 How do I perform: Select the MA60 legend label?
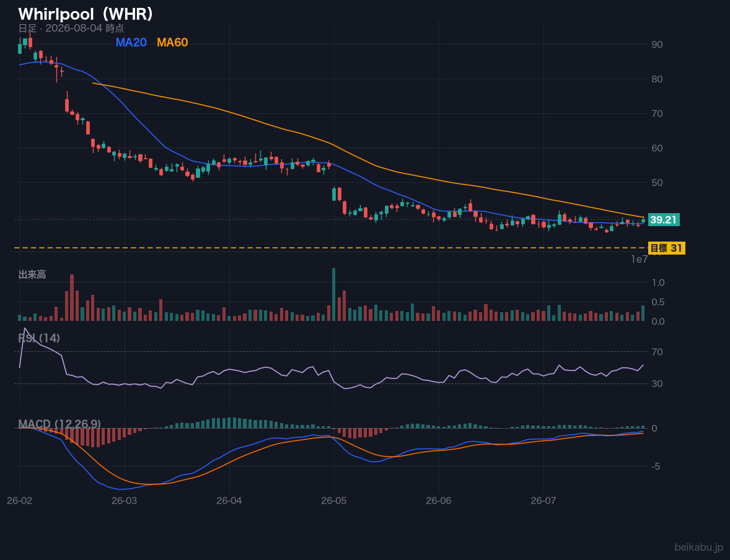(172, 42)
